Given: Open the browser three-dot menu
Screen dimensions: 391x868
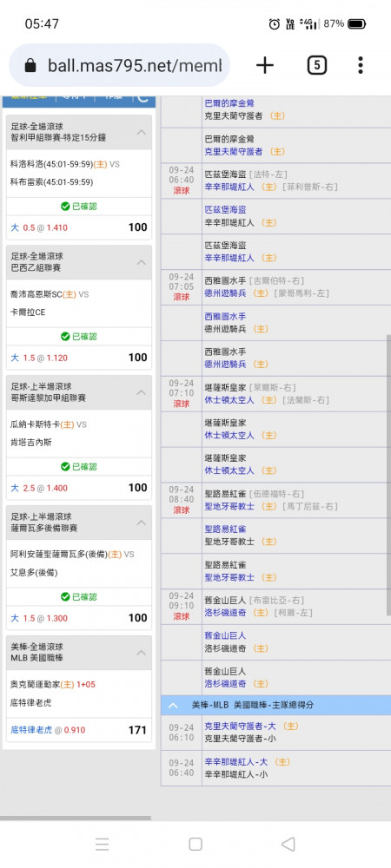Looking at the screenshot, I should pyautogui.click(x=361, y=65).
